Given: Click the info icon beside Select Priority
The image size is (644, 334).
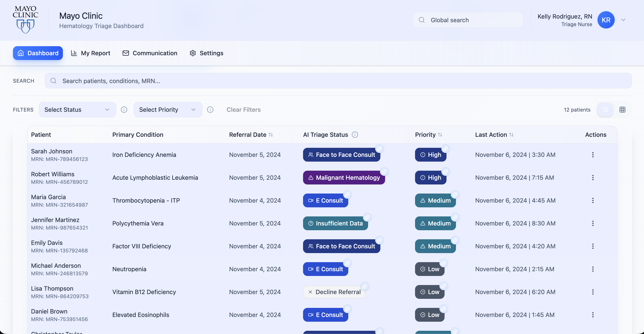Looking at the screenshot, I should pos(210,110).
